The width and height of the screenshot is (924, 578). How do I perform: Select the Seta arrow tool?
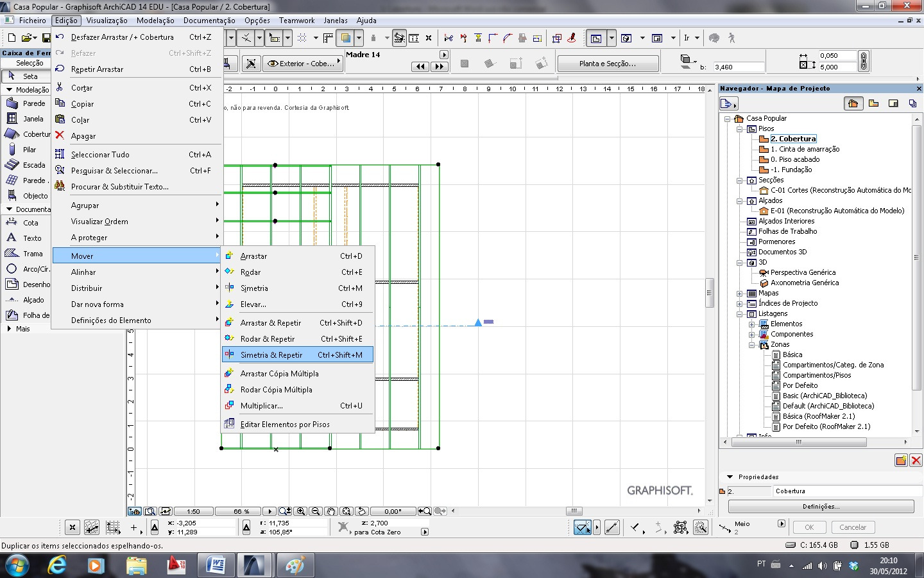click(x=26, y=76)
